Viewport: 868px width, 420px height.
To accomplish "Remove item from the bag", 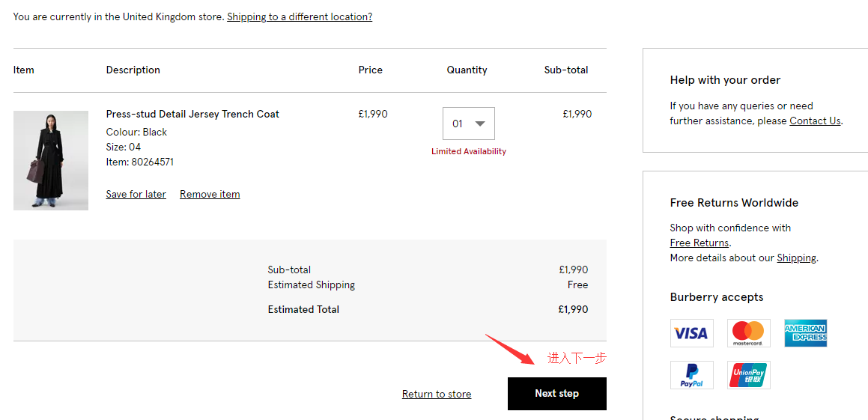I will pos(210,194).
